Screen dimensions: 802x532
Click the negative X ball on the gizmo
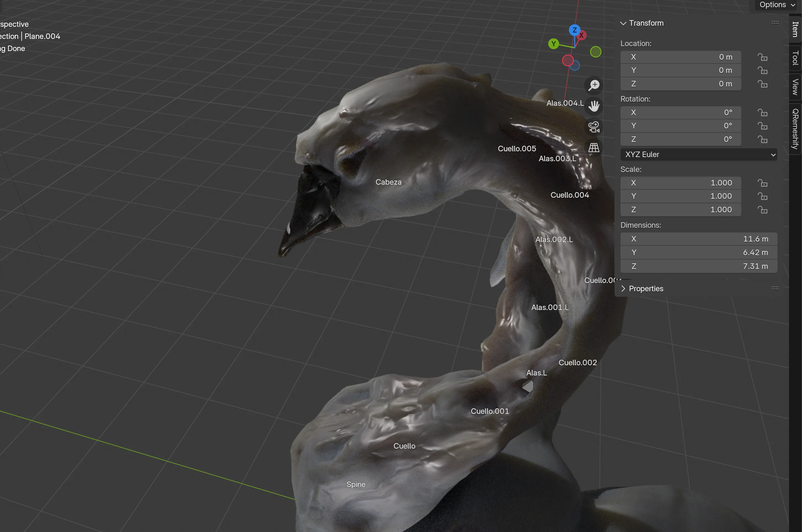coord(568,60)
